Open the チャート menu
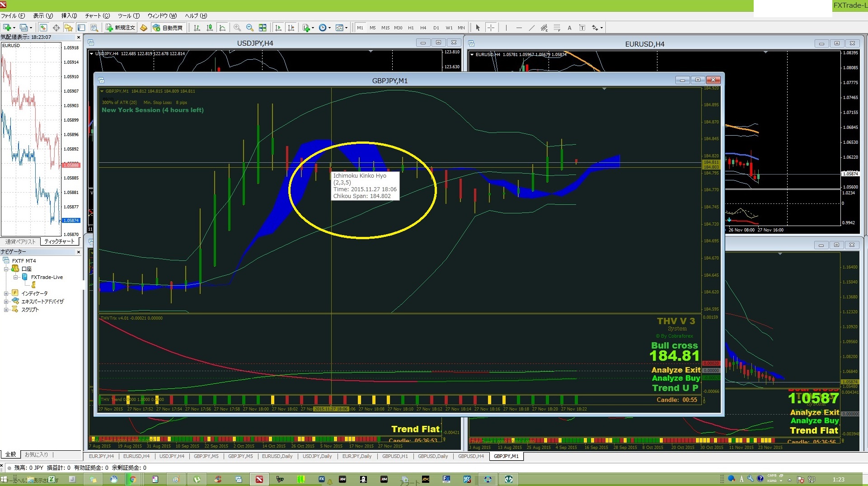 pos(97,16)
